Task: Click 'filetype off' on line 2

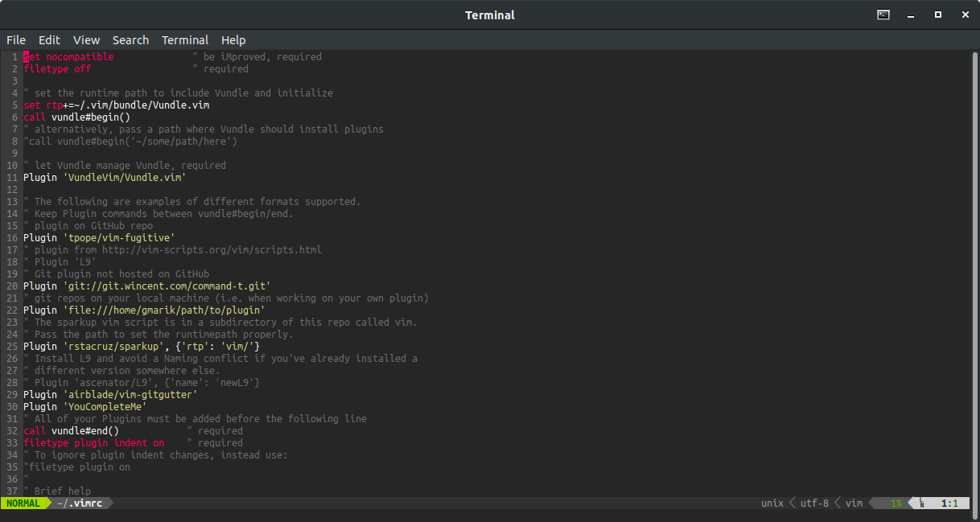Action: point(57,69)
